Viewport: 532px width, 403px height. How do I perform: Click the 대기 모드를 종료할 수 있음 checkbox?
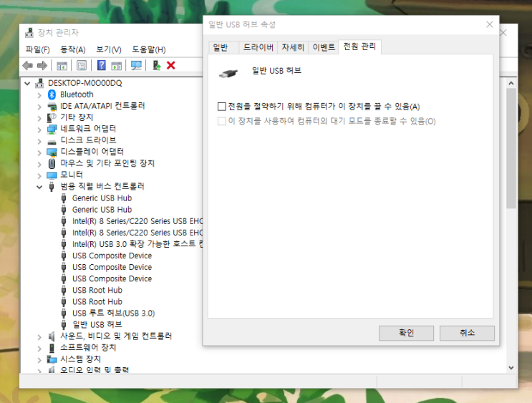(221, 121)
